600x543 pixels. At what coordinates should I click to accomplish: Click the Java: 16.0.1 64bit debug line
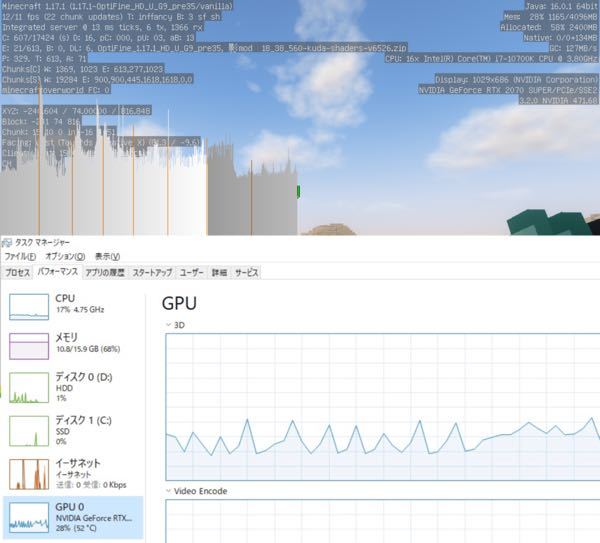[x=561, y=6]
